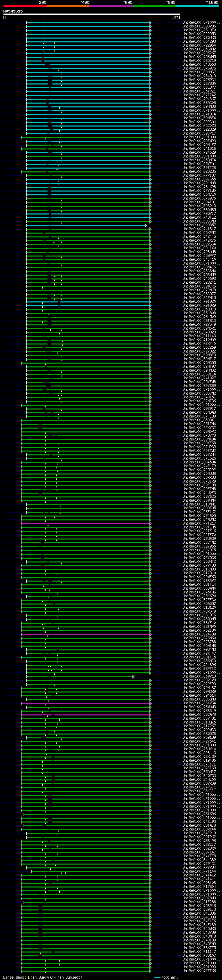Select hit label UniRef100_O73788

pos(199,642)
